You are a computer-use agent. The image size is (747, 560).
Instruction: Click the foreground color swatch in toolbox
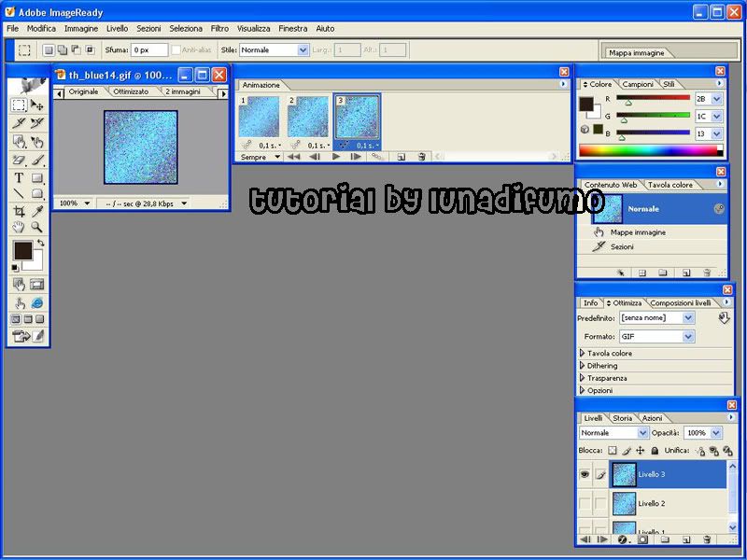[22, 250]
